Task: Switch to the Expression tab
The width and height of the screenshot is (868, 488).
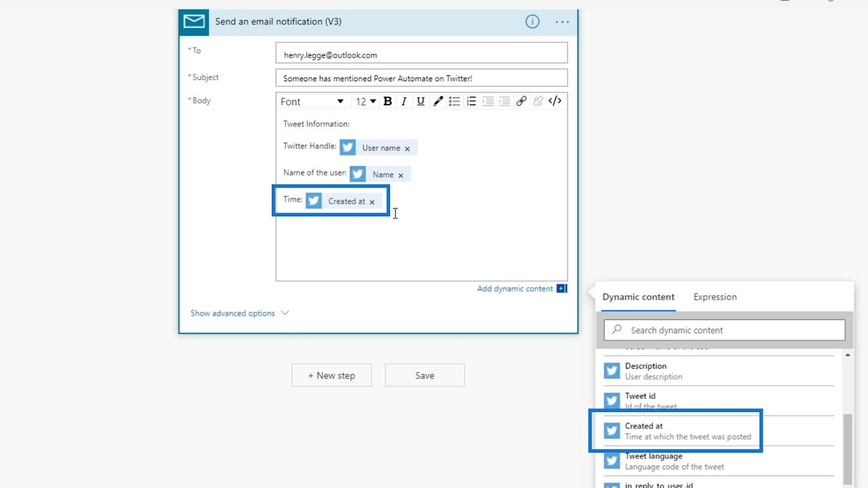Action: pyautogui.click(x=715, y=297)
